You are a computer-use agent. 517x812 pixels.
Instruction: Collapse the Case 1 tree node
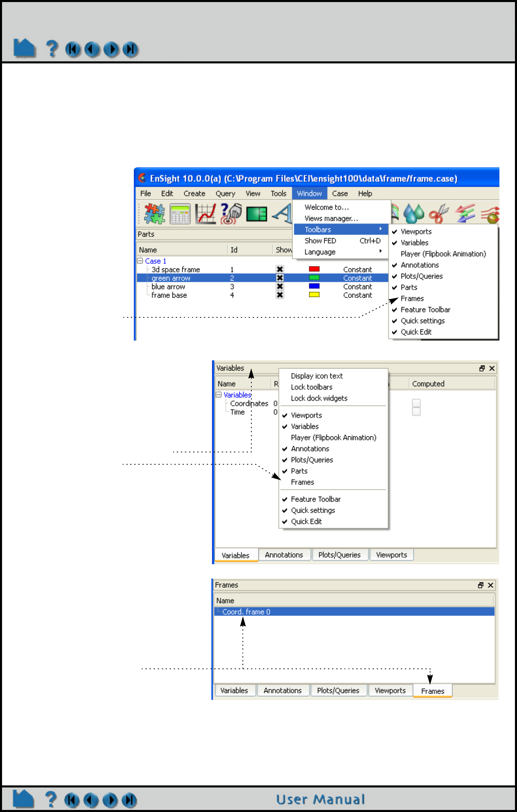(x=140, y=260)
